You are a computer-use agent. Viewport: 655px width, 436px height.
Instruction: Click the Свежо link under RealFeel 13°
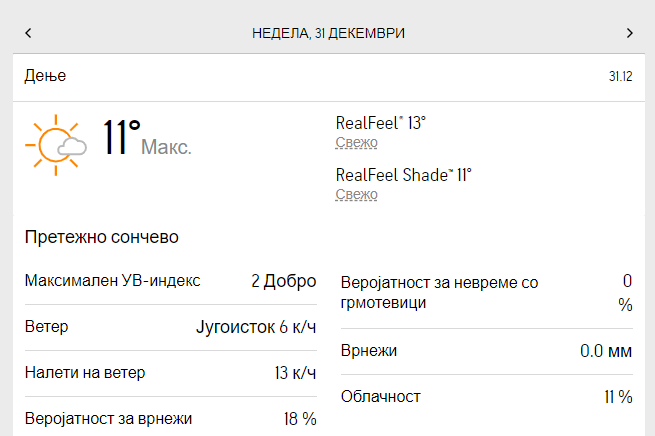tap(356, 142)
